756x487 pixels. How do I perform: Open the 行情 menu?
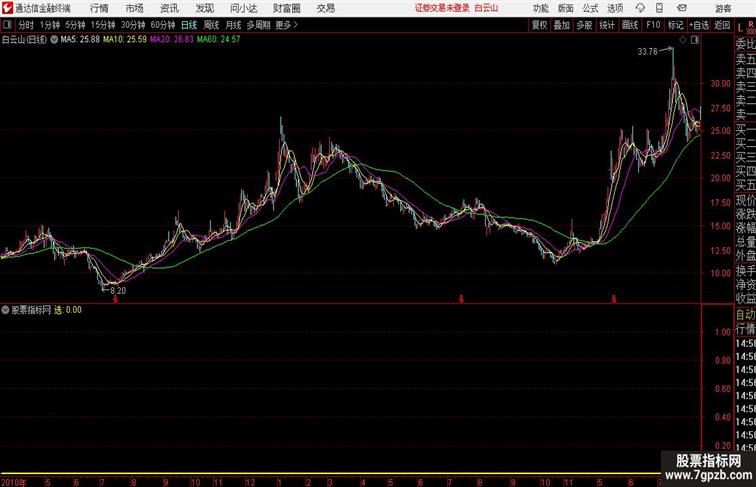[x=99, y=8]
